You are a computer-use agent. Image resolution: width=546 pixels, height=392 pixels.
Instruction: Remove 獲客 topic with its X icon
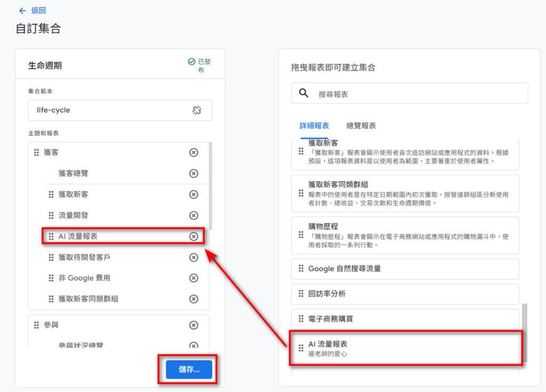pos(194,153)
